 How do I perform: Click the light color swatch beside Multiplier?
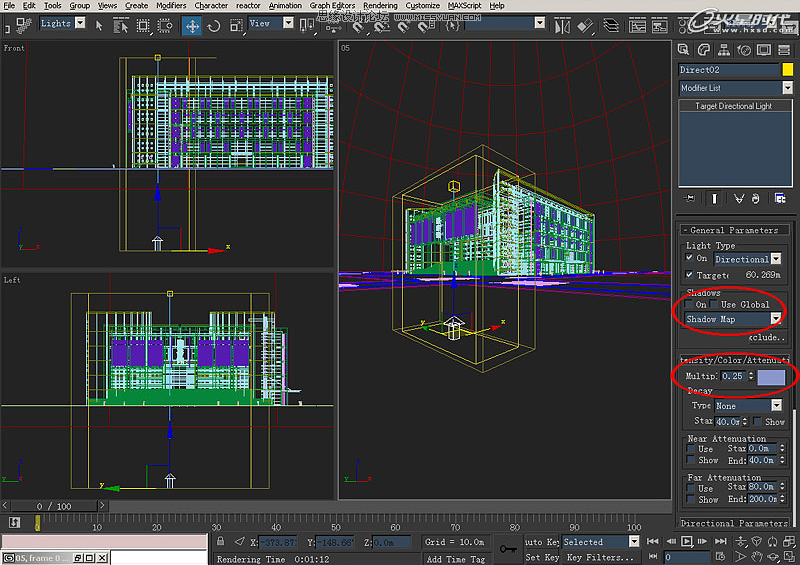tap(771, 377)
